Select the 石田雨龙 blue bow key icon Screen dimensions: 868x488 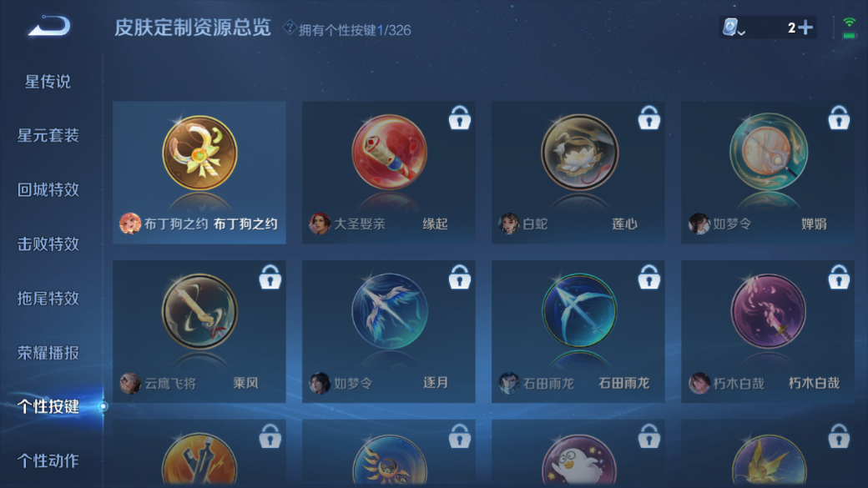click(579, 310)
